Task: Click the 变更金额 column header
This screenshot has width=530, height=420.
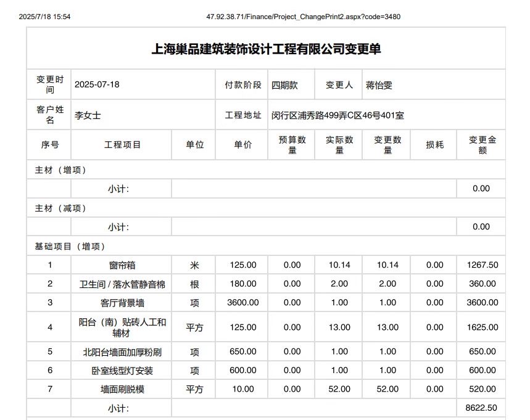Action: tap(481, 145)
